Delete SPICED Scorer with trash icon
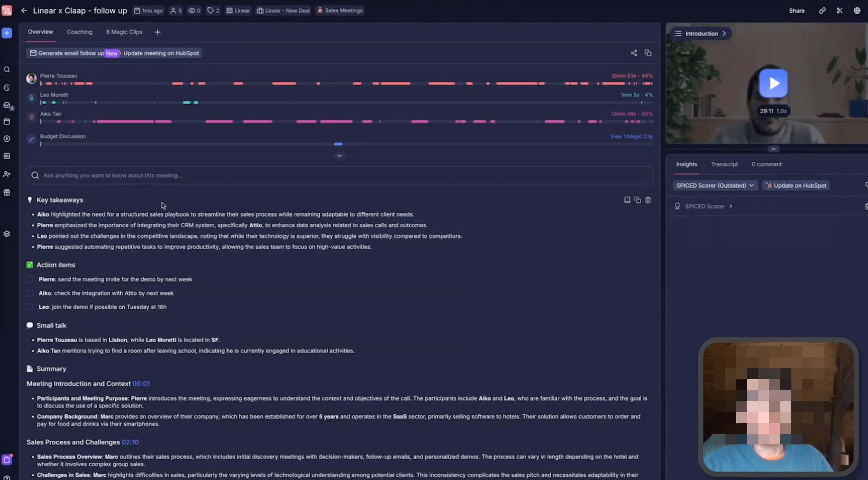The height and width of the screenshot is (480, 868). point(866,206)
